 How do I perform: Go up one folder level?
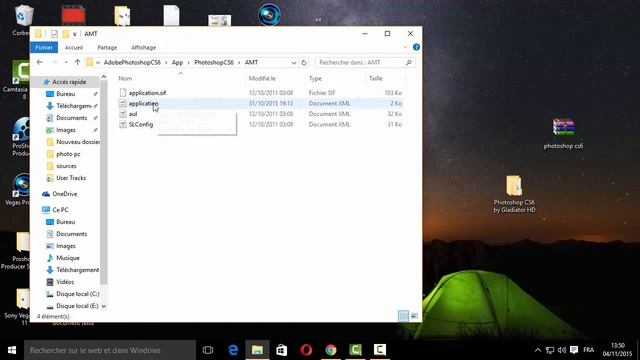[x=77, y=62]
